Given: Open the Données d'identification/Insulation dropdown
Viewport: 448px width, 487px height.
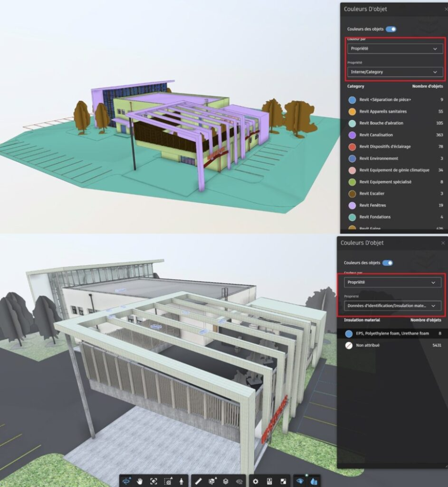Looking at the screenshot, I should point(392,306).
